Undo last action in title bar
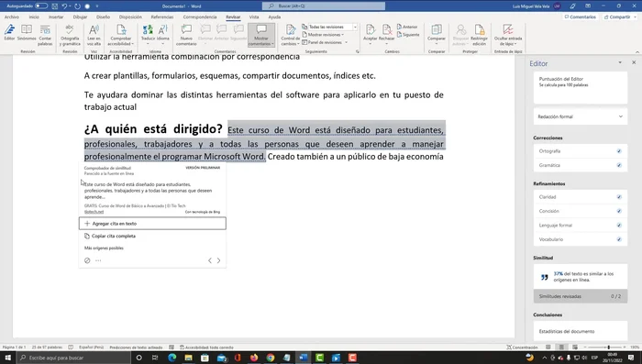642x364 pixels. (64, 6)
